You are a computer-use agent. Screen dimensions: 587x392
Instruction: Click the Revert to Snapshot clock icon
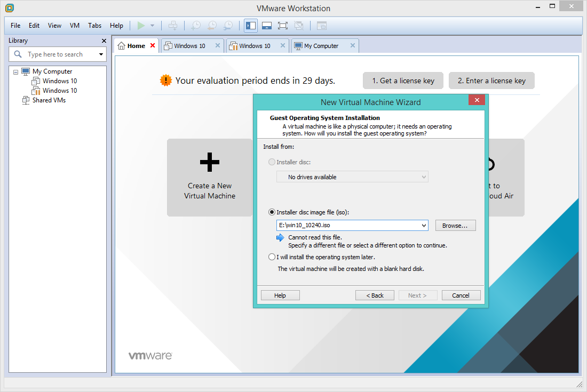coord(212,26)
